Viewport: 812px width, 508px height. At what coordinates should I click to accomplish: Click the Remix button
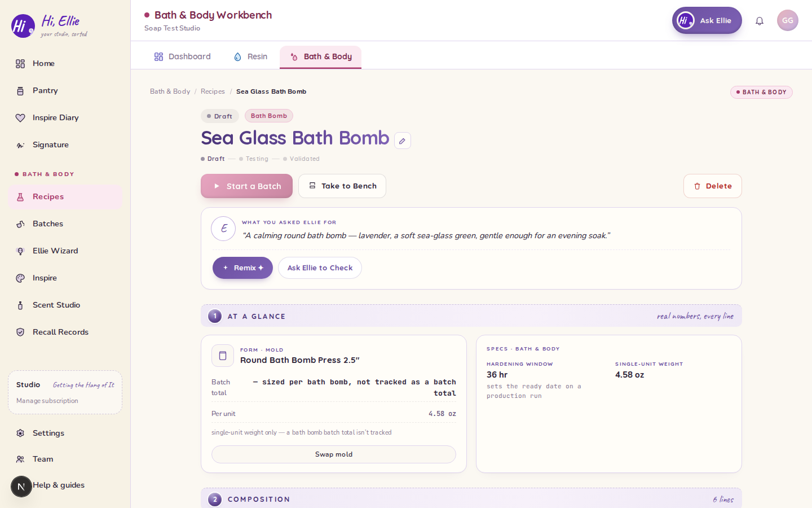click(x=242, y=268)
